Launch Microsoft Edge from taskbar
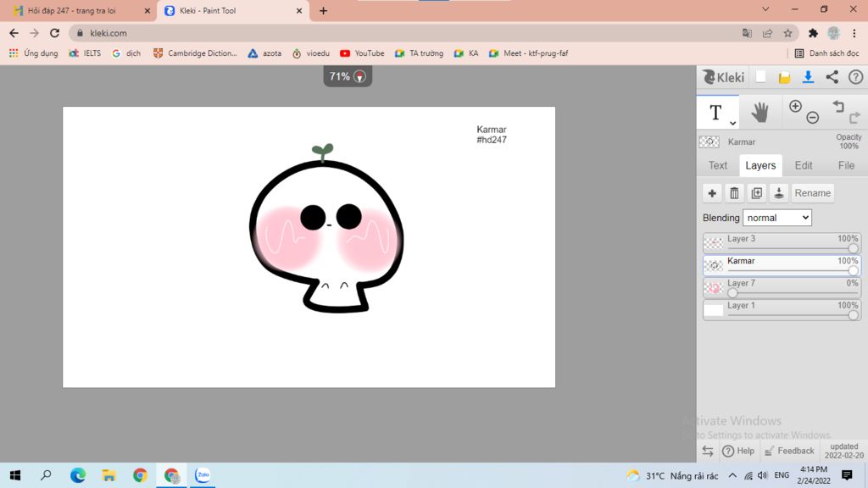This screenshot has height=488, width=868. 77,475
